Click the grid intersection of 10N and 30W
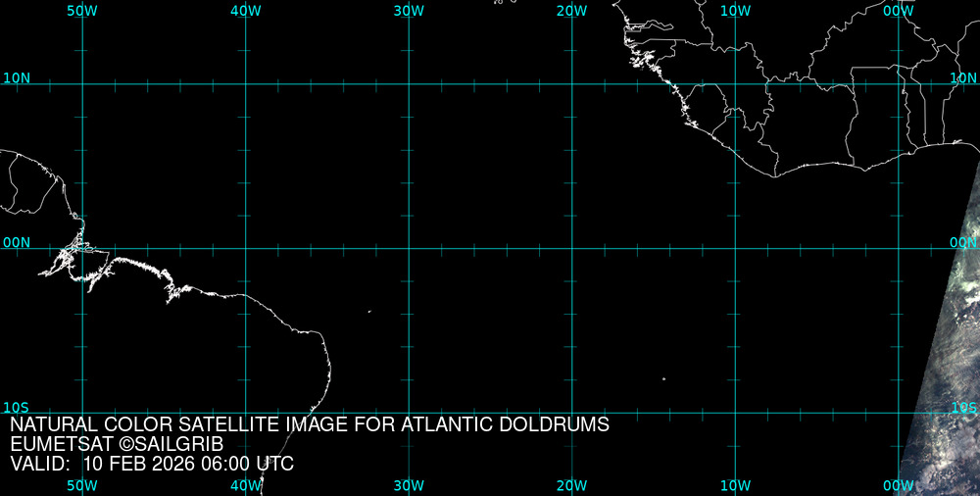The height and width of the screenshot is (496, 980). point(409,84)
